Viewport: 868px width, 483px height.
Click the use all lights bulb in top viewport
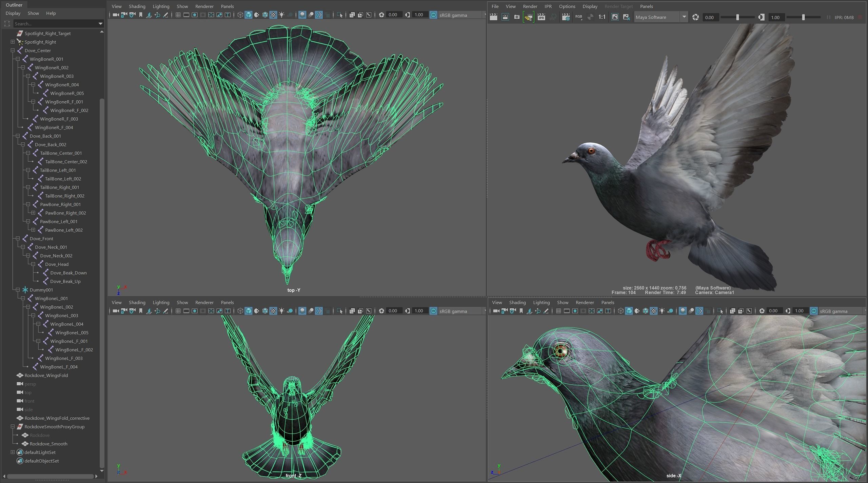[281, 15]
